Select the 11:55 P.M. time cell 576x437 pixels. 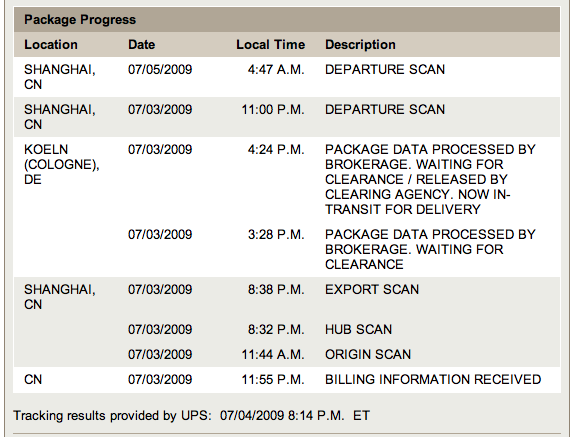(x=273, y=379)
